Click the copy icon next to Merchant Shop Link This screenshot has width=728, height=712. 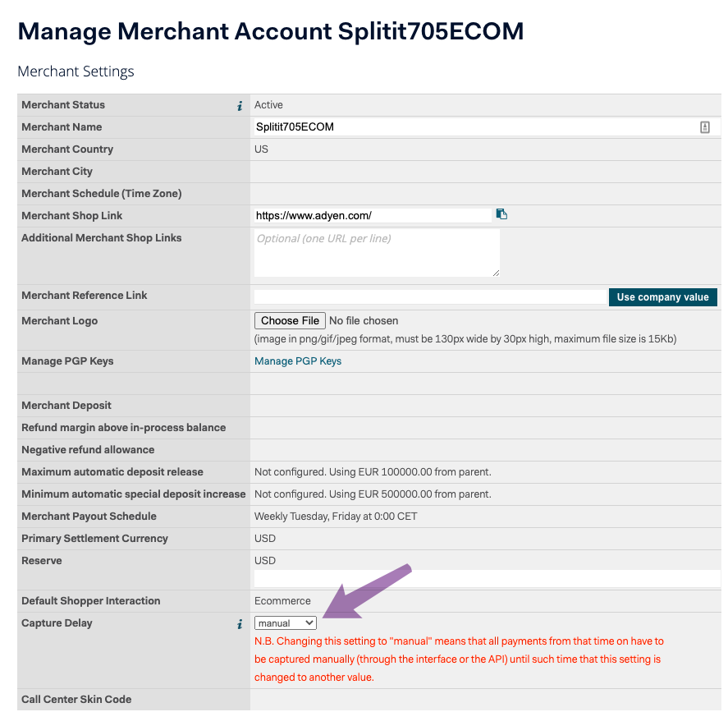(x=501, y=214)
